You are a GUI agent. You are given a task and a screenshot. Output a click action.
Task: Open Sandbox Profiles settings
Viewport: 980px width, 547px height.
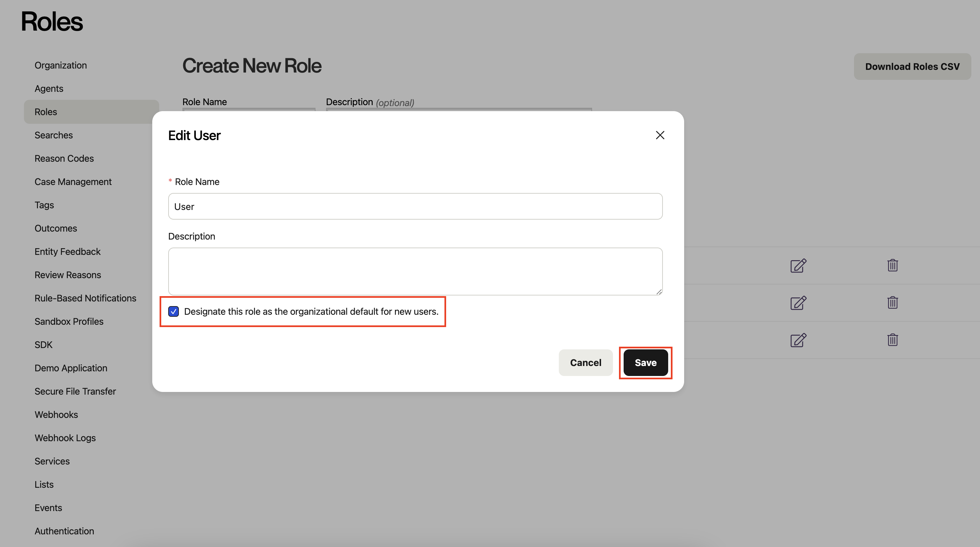pos(69,321)
